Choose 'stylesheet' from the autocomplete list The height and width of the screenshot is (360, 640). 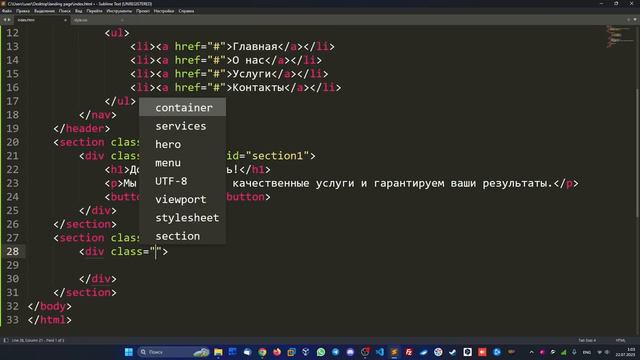[x=182, y=218]
